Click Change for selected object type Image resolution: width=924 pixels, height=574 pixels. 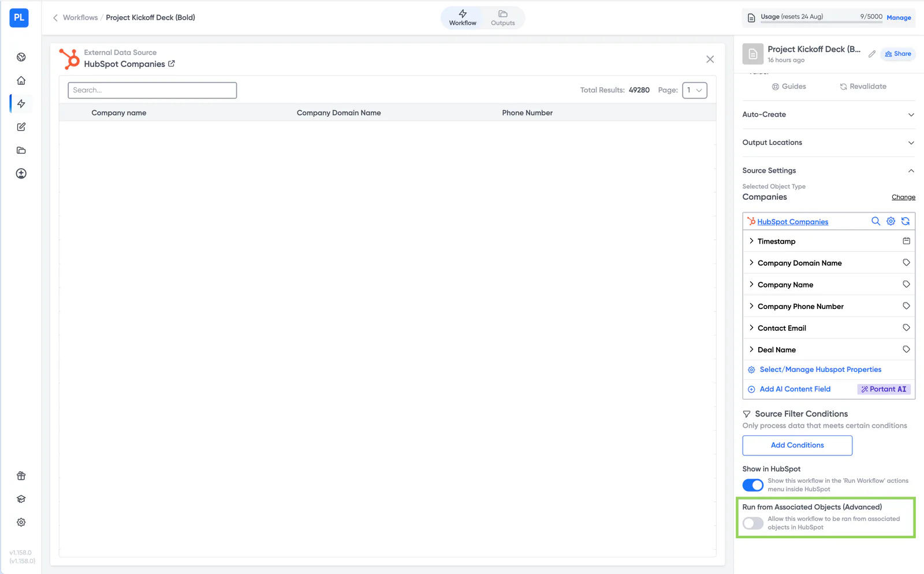pos(903,197)
